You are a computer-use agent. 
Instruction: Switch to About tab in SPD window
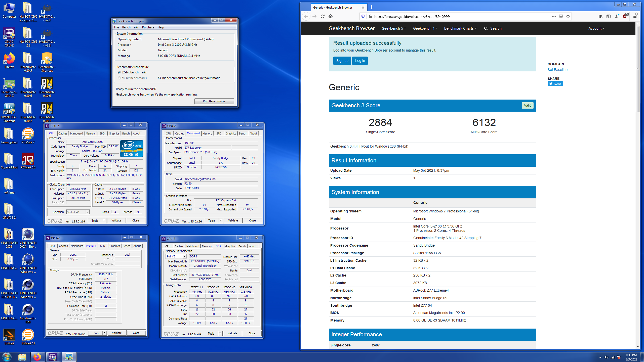pos(253,246)
